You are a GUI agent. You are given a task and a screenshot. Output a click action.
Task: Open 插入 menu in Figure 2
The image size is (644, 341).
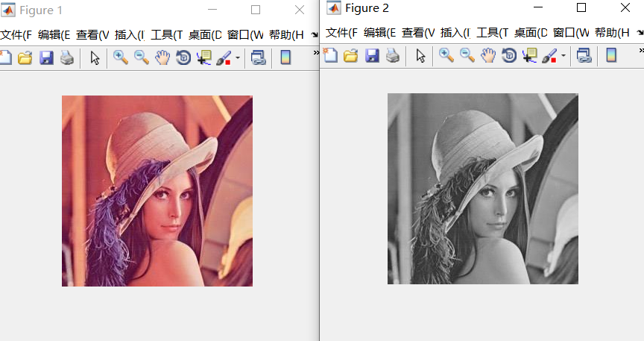(455, 33)
